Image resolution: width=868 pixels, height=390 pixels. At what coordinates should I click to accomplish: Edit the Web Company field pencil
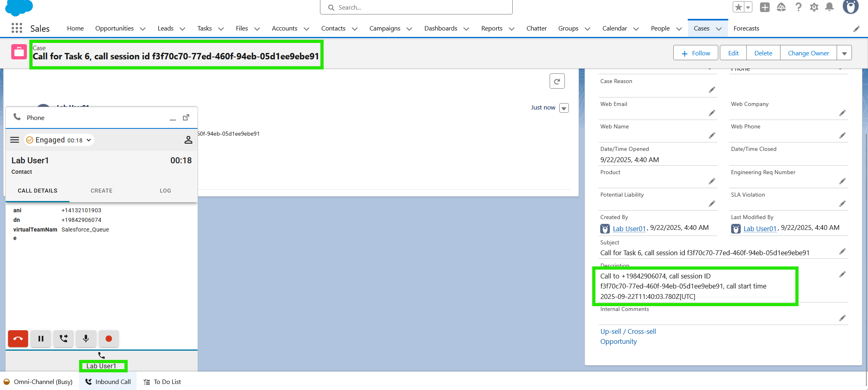842,113
